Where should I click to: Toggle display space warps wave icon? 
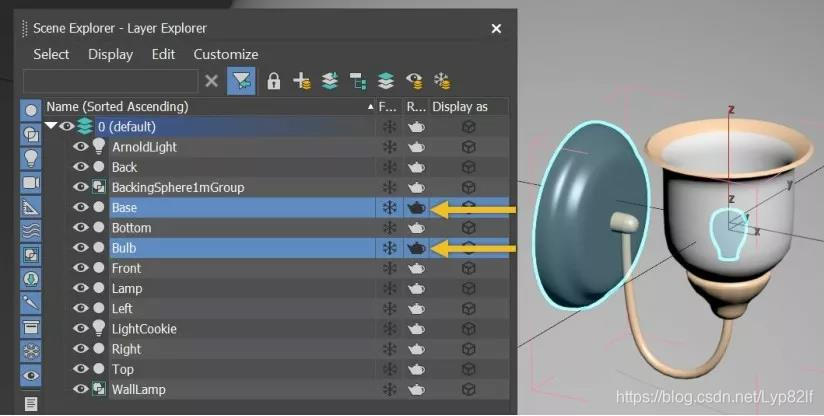point(31,231)
